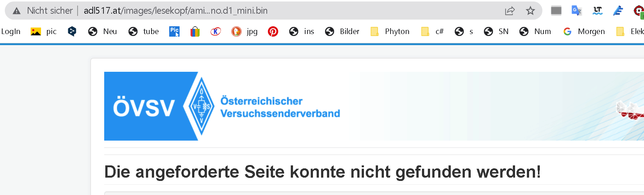The width and height of the screenshot is (644, 195).
Task: Click the red 'K' bookmark icon
Action: tap(215, 31)
